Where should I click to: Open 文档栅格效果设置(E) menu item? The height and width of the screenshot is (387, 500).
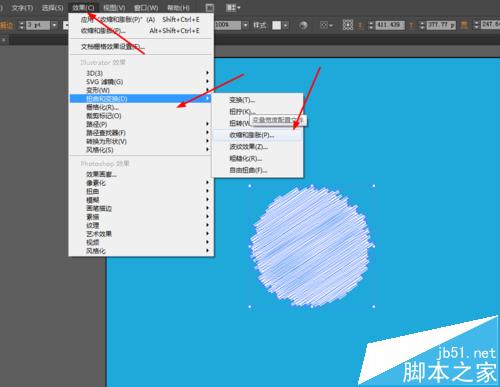point(141,47)
